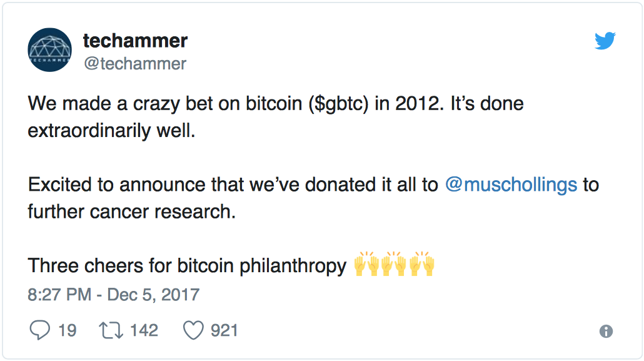Image resolution: width=644 pixels, height=361 pixels.
Task: Open the 8:27 PM - Dec 5, 2017 timestamp
Action: click(x=113, y=295)
